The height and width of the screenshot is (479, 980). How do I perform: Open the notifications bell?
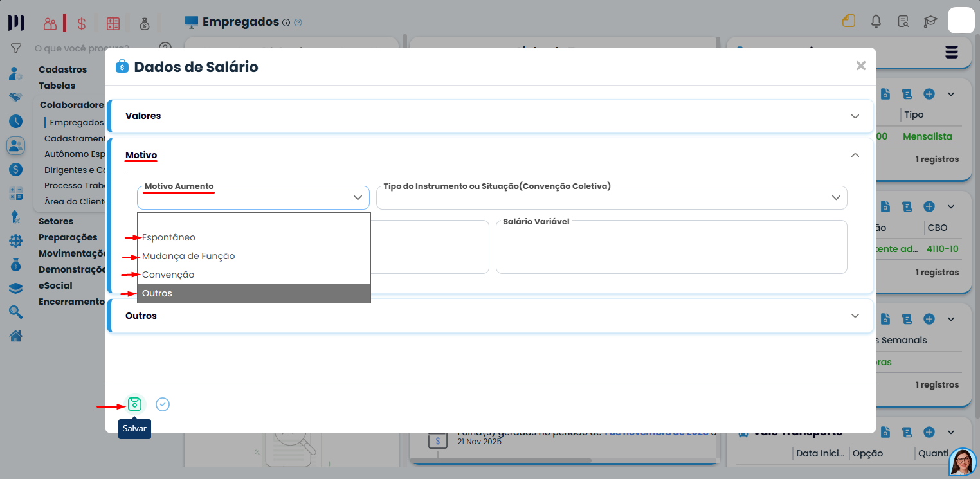[876, 21]
